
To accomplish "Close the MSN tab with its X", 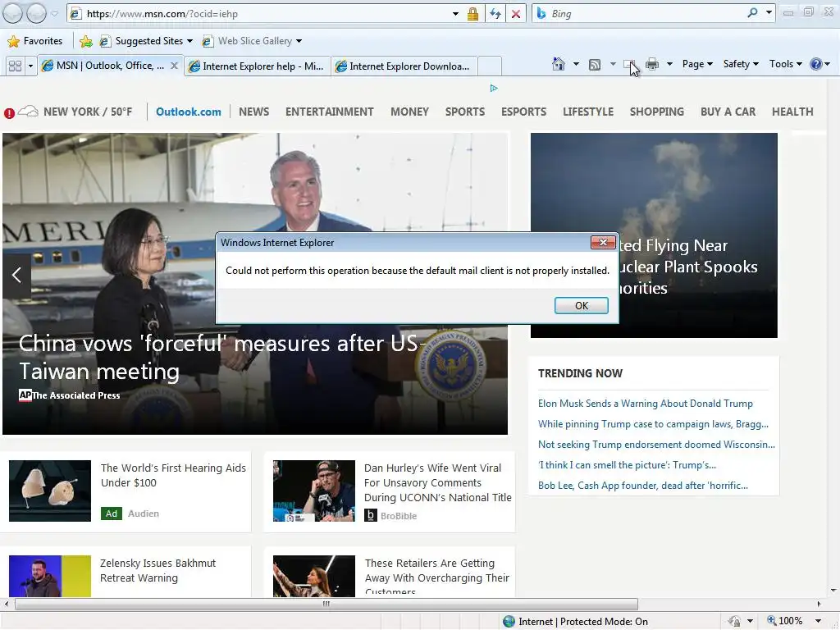I will coord(174,66).
